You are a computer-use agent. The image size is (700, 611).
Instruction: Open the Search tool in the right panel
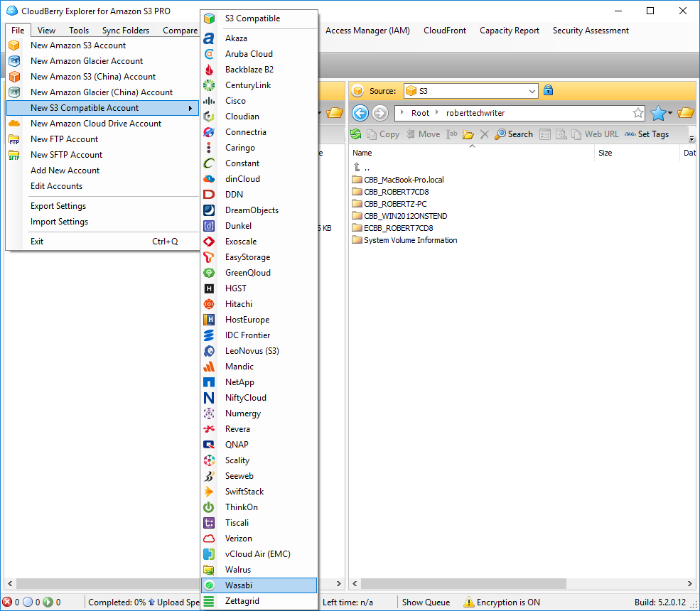tap(513, 134)
